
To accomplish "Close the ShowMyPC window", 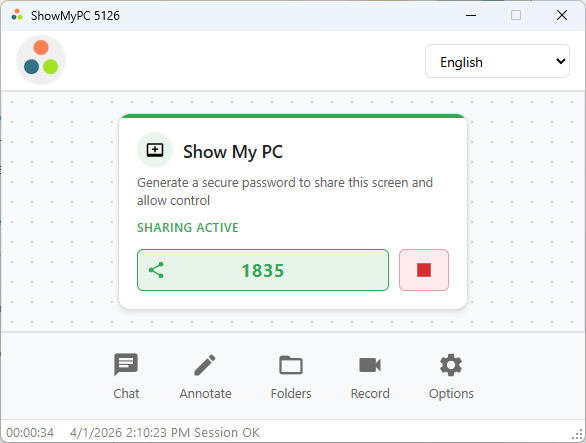I will (x=562, y=15).
